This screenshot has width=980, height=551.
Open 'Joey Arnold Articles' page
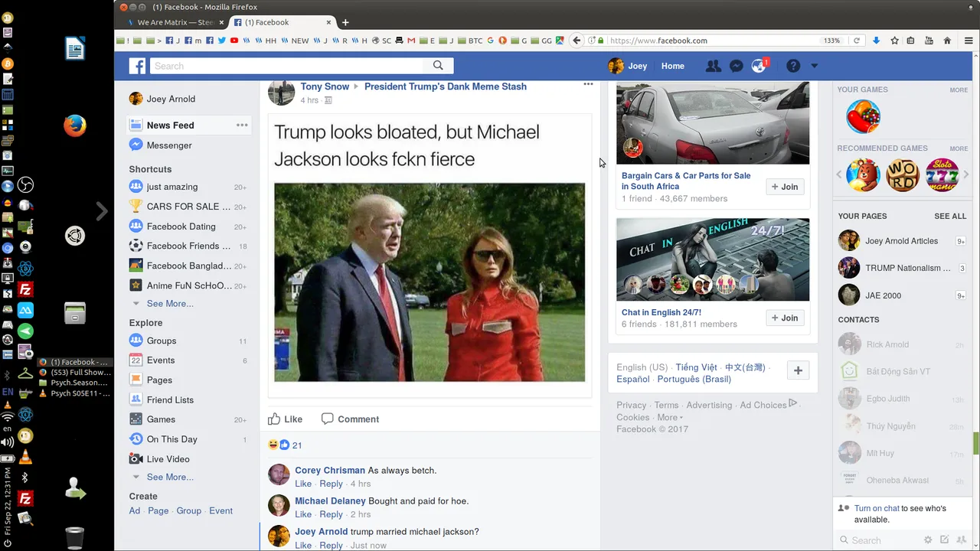pyautogui.click(x=902, y=241)
